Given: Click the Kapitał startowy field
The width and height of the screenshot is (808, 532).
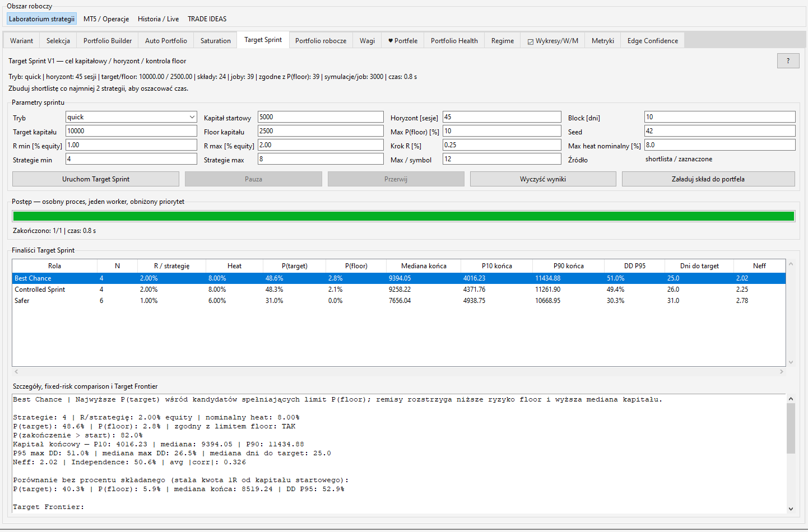Looking at the screenshot, I should click(321, 117).
